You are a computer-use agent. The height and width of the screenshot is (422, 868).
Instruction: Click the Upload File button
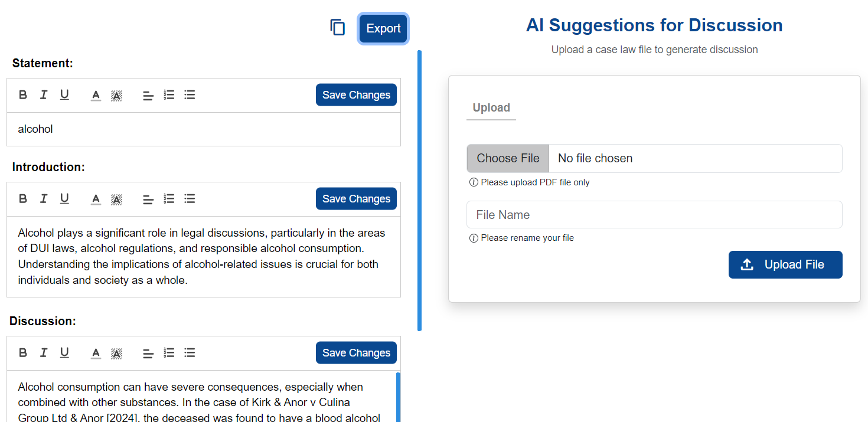[785, 264]
